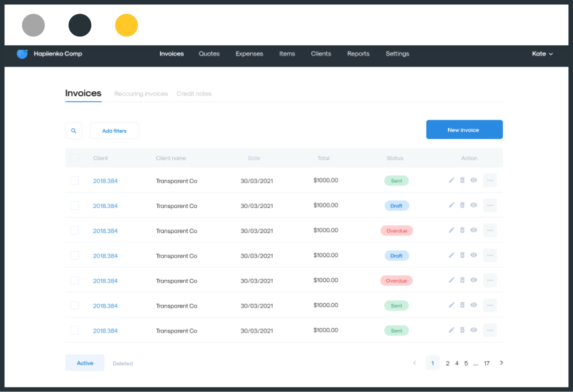Click trash icon in the last invoice row
This screenshot has height=392, width=573.
tap(462, 330)
